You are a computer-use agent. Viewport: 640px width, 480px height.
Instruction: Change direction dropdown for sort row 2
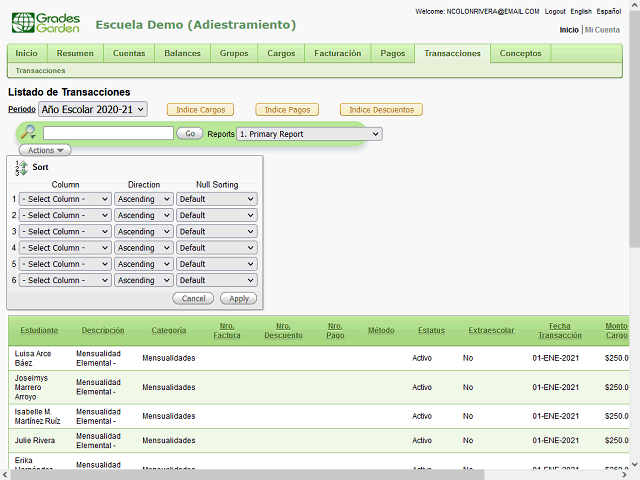[x=144, y=215]
